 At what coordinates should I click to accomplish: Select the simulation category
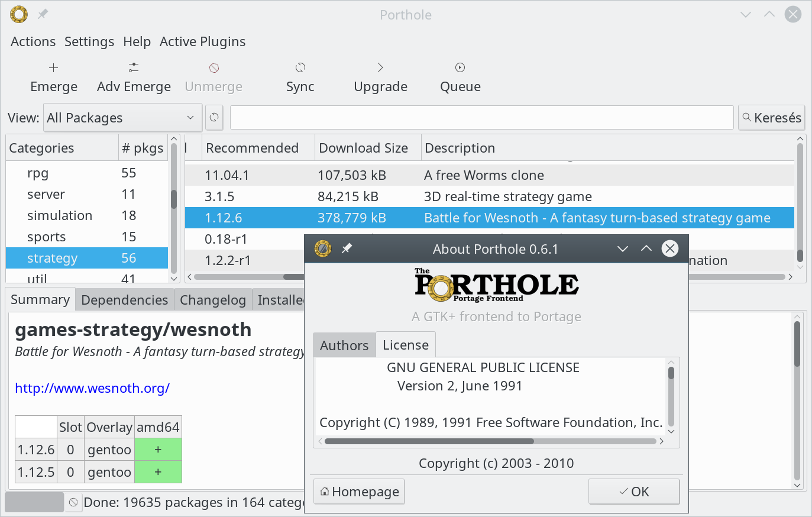coord(87,215)
